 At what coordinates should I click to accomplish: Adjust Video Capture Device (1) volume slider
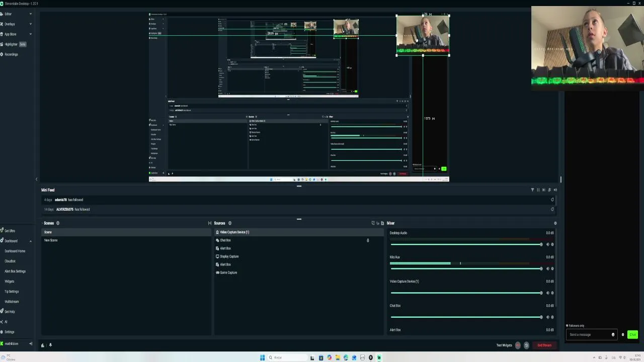coord(466,293)
